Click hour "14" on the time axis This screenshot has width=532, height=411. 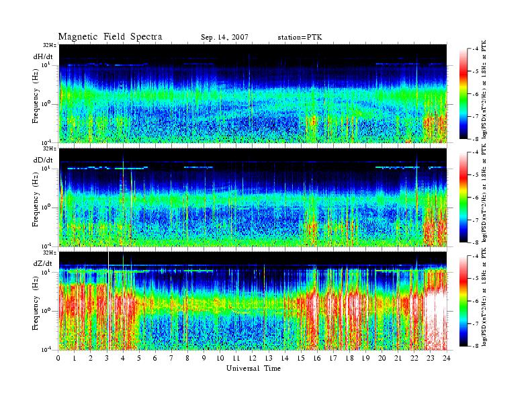[285, 358]
